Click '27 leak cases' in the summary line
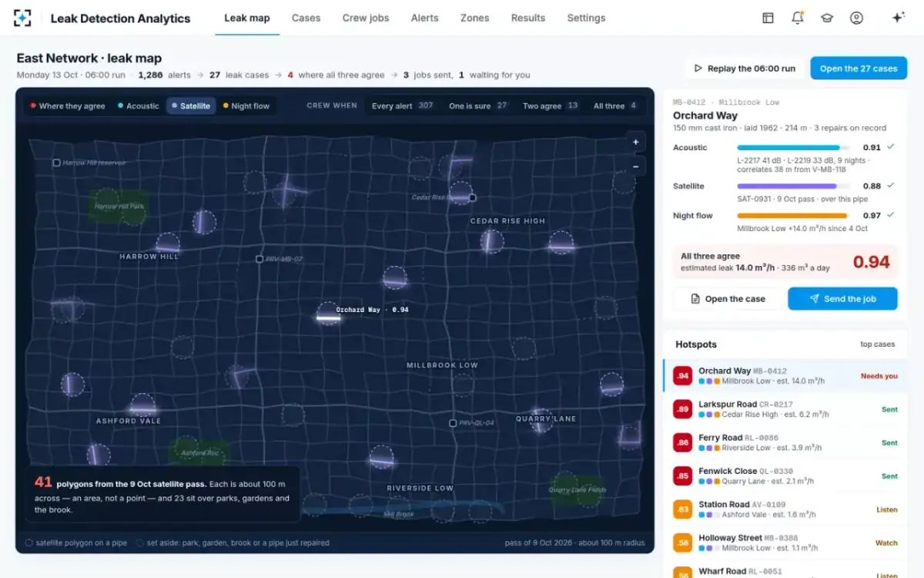Image resolution: width=924 pixels, height=578 pixels. [239, 75]
